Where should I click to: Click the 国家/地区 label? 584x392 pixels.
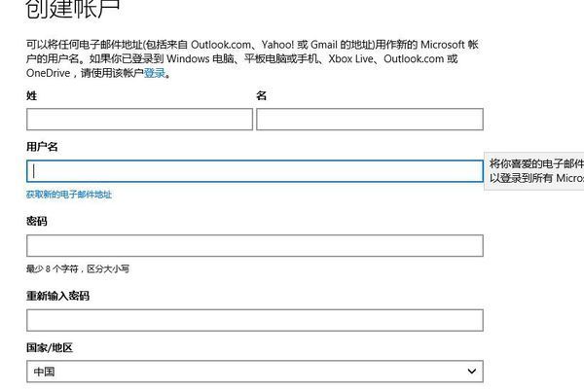[x=50, y=347]
